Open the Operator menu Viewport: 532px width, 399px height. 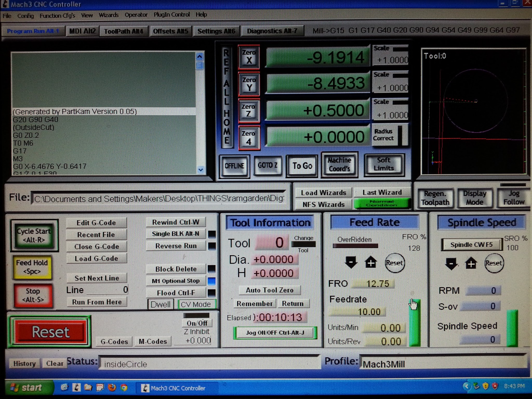coord(136,15)
